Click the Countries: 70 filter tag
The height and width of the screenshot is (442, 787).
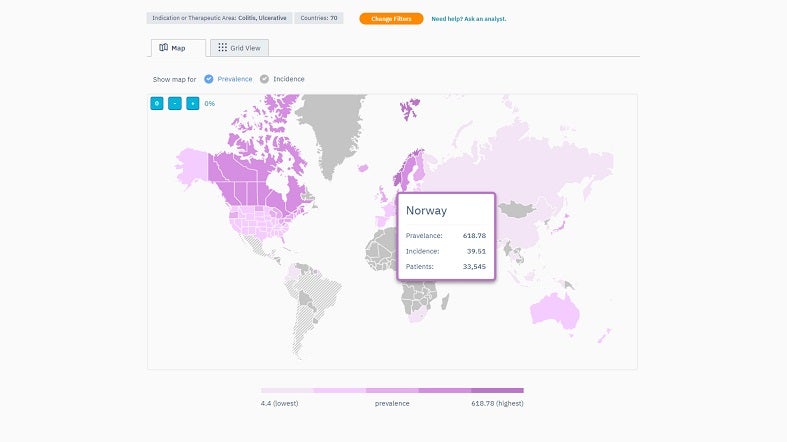click(x=320, y=18)
